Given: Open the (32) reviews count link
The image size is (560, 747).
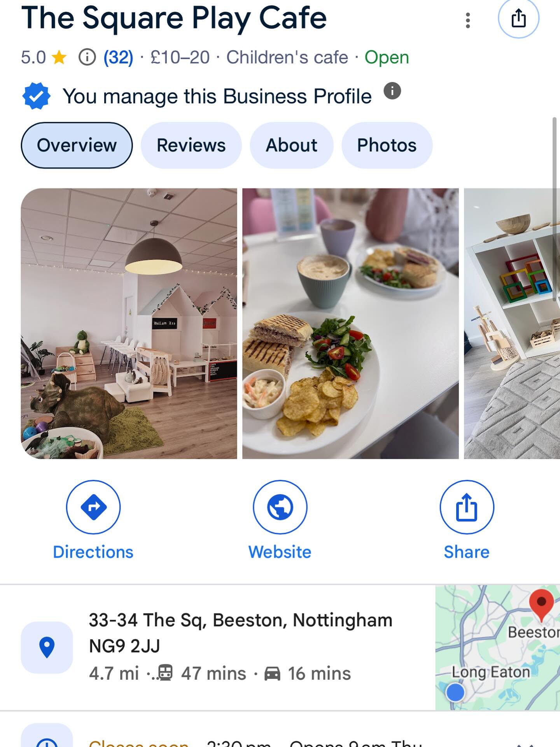Looking at the screenshot, I should pos(118,58).
